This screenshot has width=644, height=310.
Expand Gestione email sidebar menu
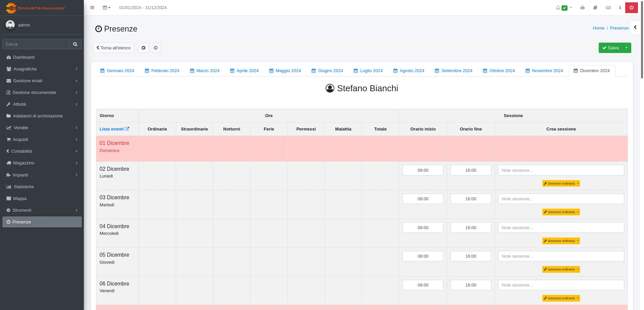point(42,81)
